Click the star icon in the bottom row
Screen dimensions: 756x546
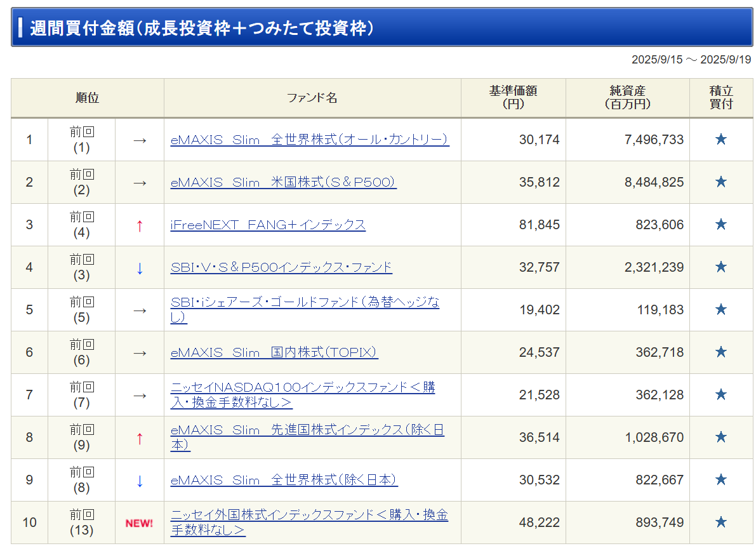pyautogui.click(x=721, y=522)
